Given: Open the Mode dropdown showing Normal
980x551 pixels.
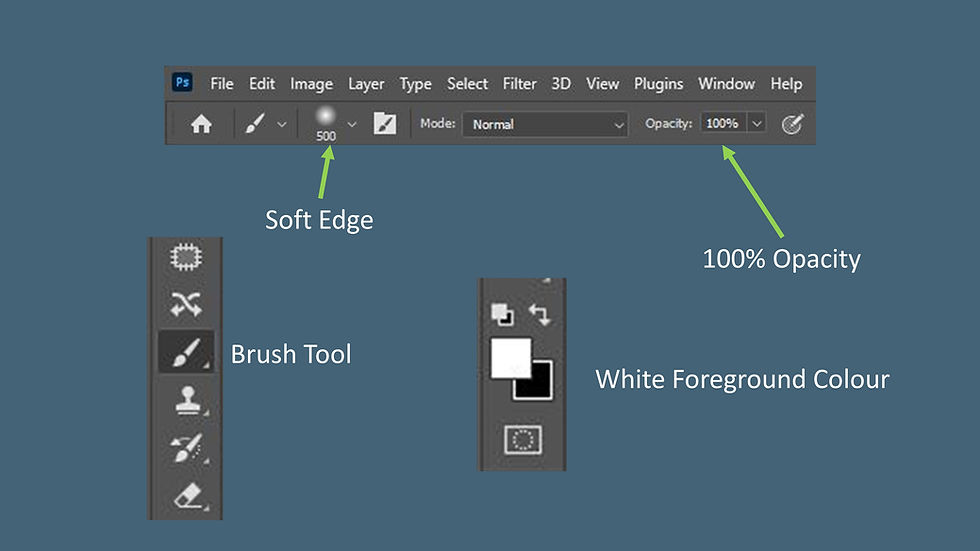Looking at the screenshot, I should pos(544,124).
